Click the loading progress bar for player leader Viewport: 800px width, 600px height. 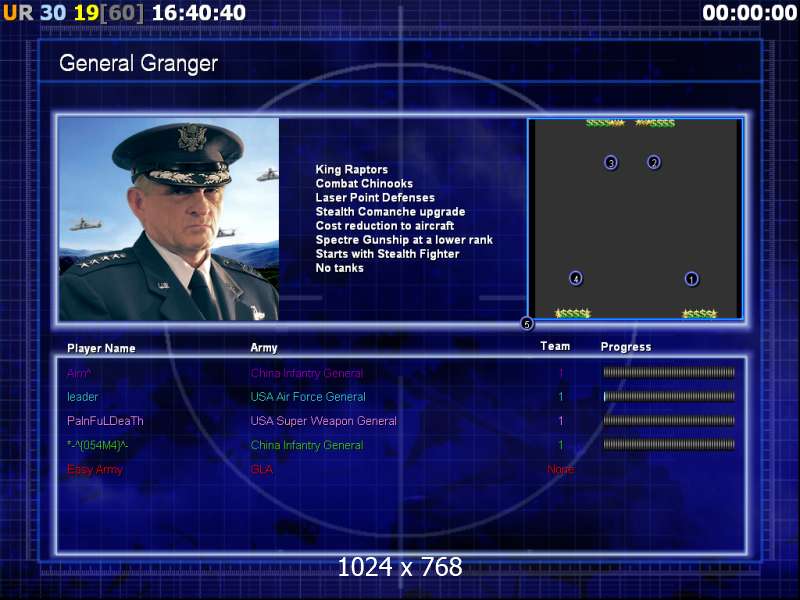[x=668, y=397]
